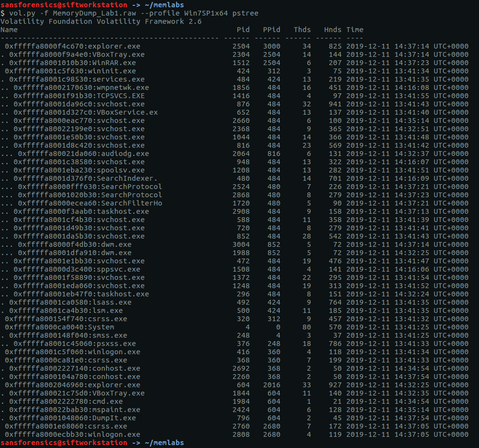This screenshot has width=479, height=448.
Task: Click the PPid column header
Action: 271,30
